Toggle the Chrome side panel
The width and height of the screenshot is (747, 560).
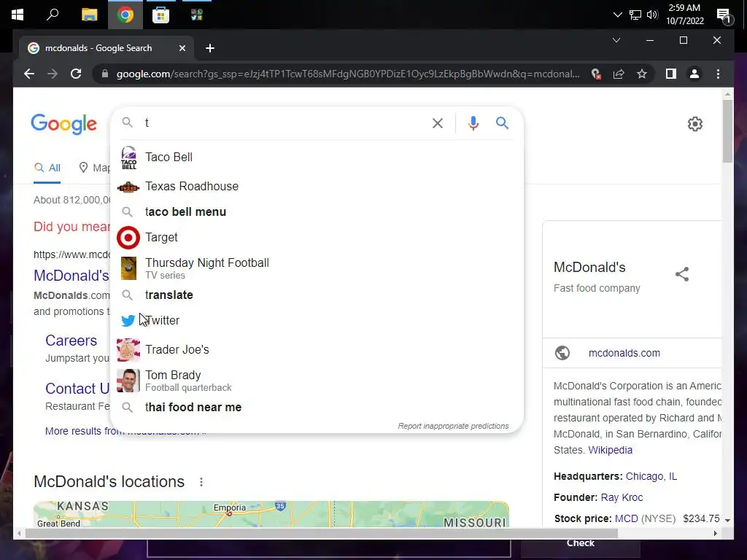(x=671, y=74)
